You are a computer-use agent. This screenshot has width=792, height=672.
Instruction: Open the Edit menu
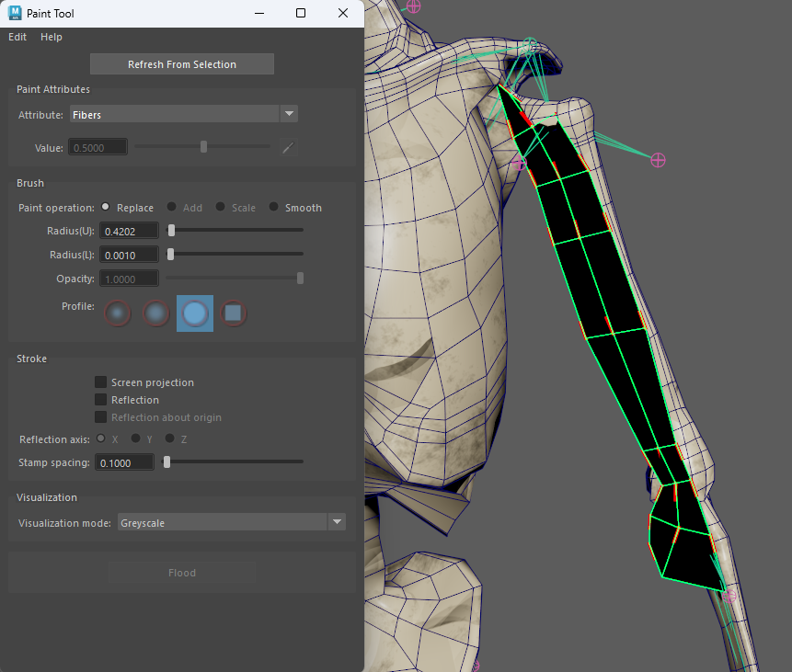[x=17, y=37]
